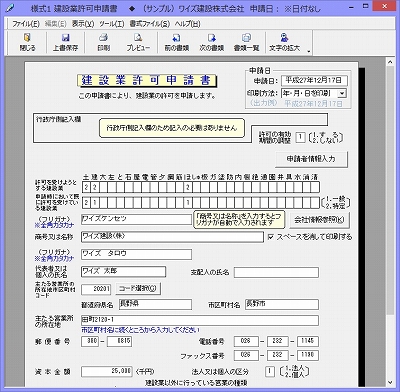Click the vertical scrollbar thumb
The height and width of the screenshot is (392, 400).
(x=390, y=190)
